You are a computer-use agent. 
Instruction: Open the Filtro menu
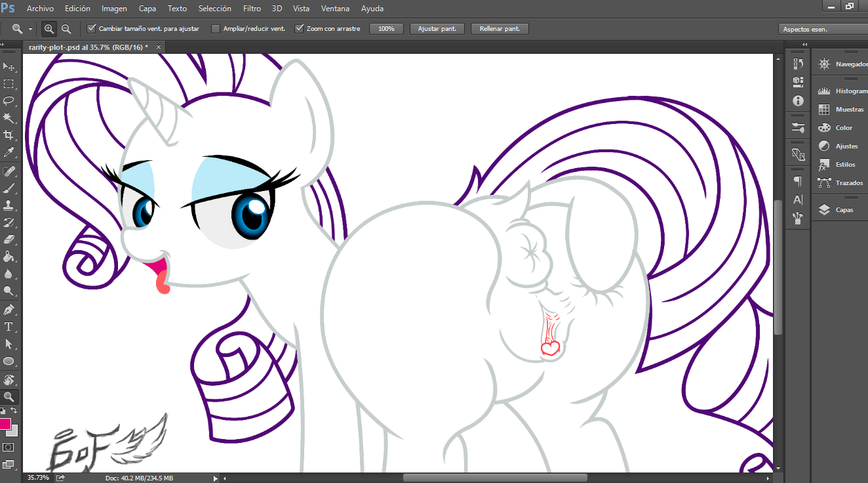click(252, 9)
